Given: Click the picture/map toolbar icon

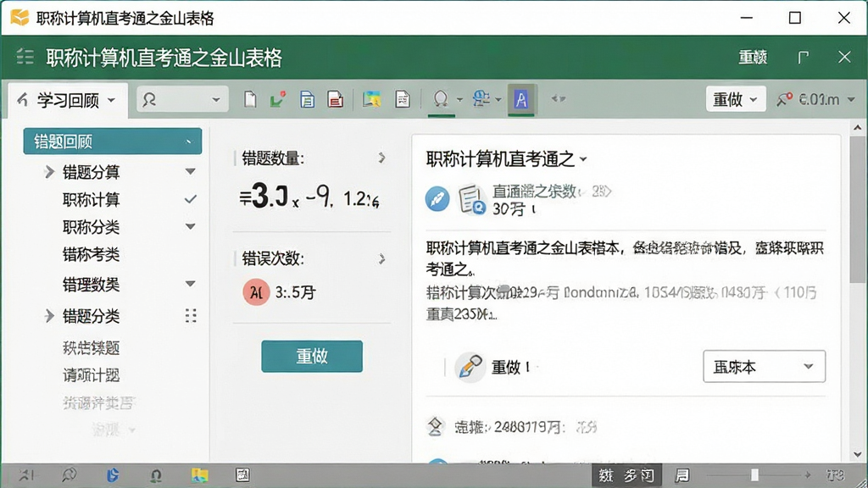Looking at the screenshot, I should [371, 100].
